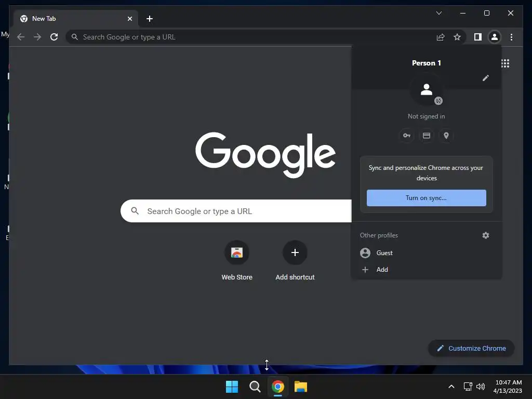Switch to Guest profile
The image size is (532, 399).
click(427, 253)
